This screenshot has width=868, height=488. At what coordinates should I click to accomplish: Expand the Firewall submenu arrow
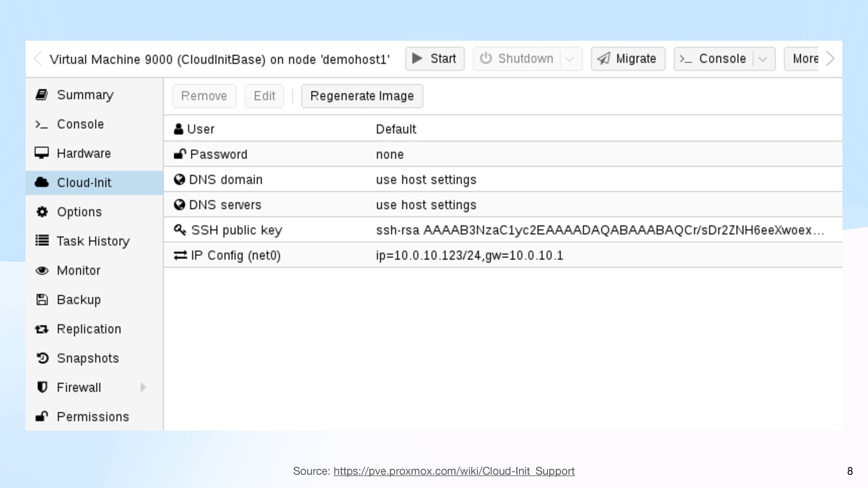coord(143,387)
